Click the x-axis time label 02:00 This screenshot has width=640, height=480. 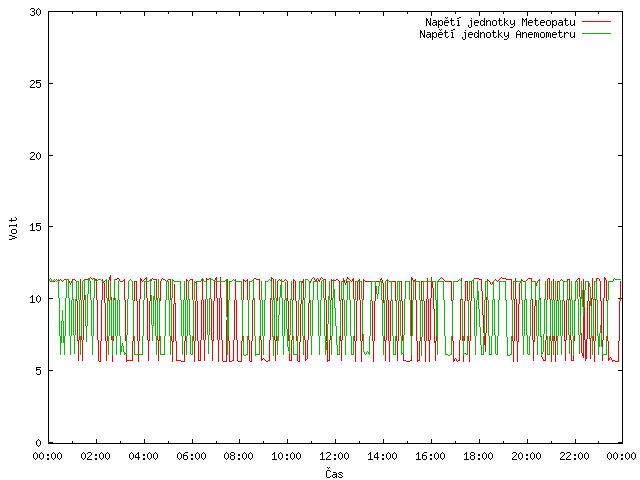tap(96, 456)
